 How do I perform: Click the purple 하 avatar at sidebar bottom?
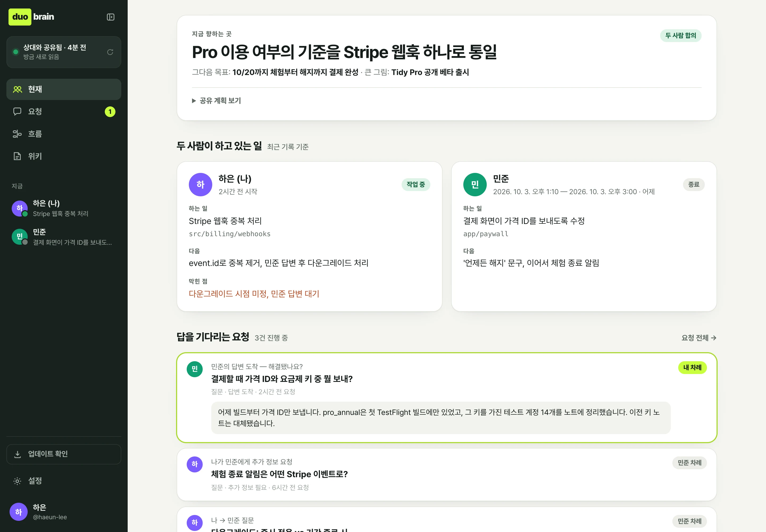click(19, 512)
